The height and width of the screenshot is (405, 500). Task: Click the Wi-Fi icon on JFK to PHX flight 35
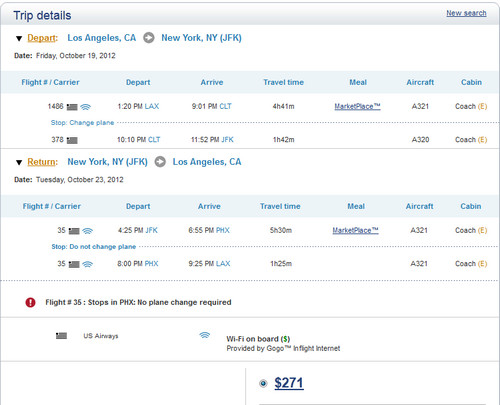coord(88,231)
